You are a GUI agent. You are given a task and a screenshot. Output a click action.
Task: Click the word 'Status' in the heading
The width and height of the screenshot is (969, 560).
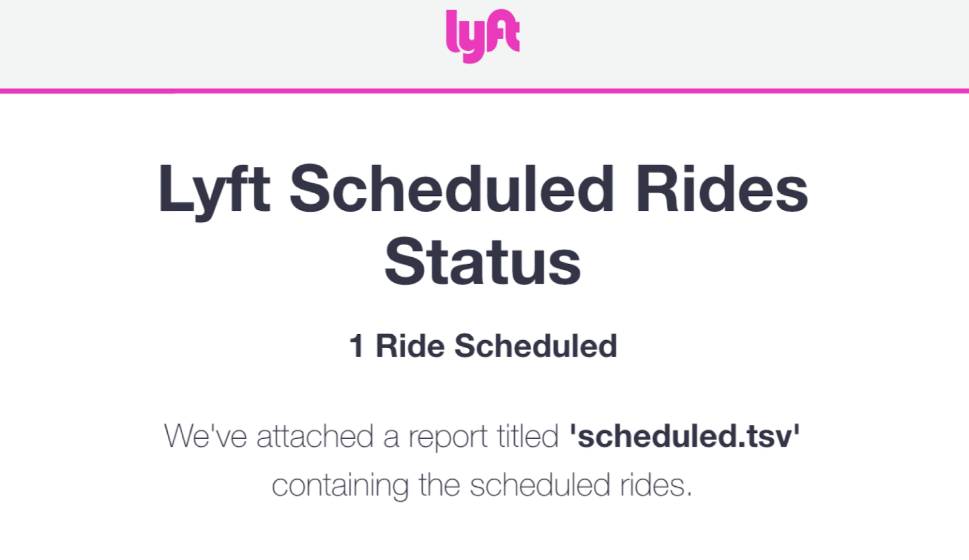click(x=483, y=262)
